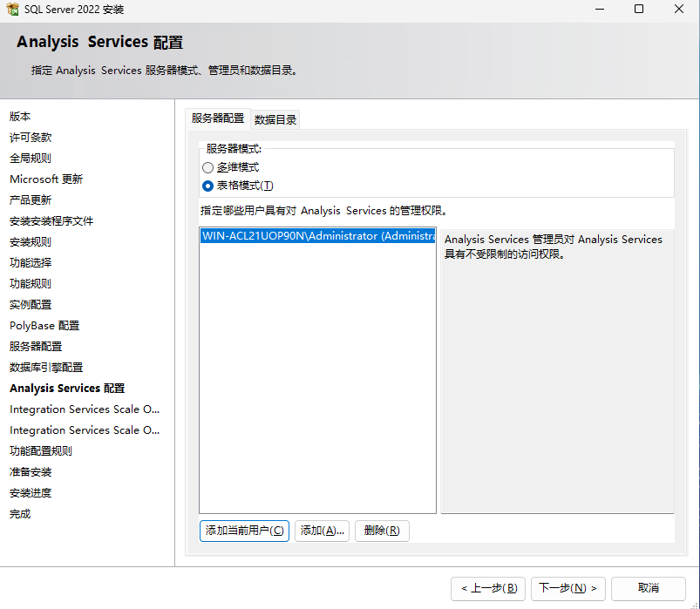The height and width of the screenshot is (609, 700).
Task: Click the 指定哪些用户具有管理权限 instruction text
Action: point(323,211)
